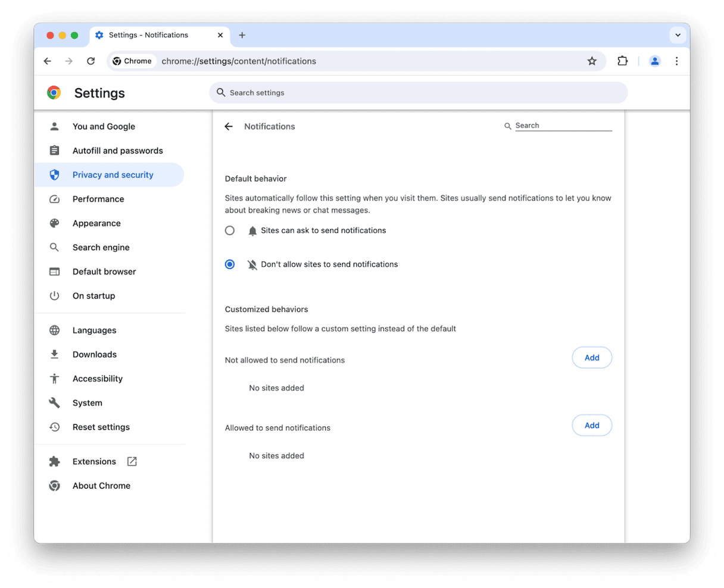This screenshot has width=724, height=588.
Task: Add a site to Allowed list
Action: tap(592, 426)
